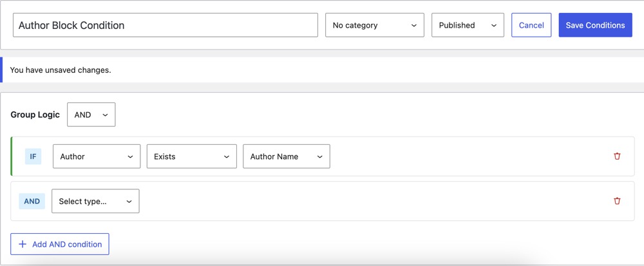
Task: Click the AND badge on second row
Action: click(32, 201)
